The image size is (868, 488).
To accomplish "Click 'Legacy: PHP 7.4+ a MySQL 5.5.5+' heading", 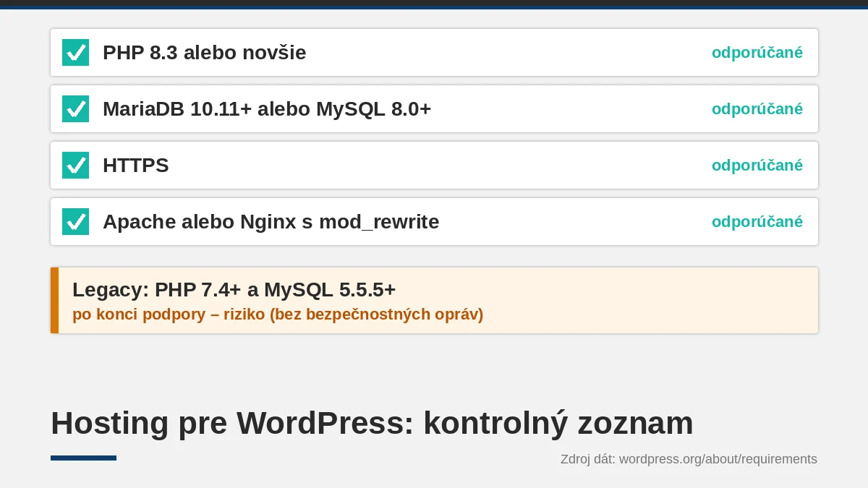I will click(x=234, y=290).
